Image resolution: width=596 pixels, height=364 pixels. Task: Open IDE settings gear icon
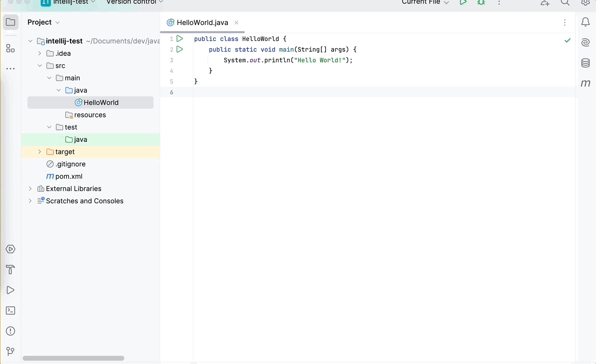(x=586, y=2)
